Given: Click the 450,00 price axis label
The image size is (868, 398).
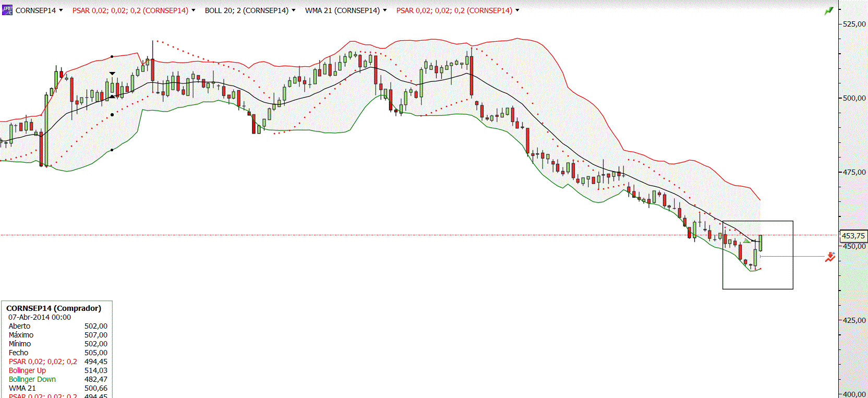Looking at the screenshot, I should tap(854, 246).
